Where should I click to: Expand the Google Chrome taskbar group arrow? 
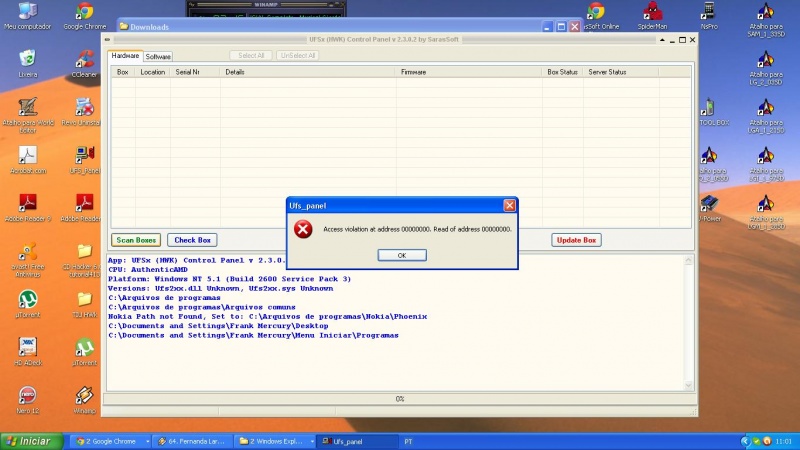click(x=147, y=441)
